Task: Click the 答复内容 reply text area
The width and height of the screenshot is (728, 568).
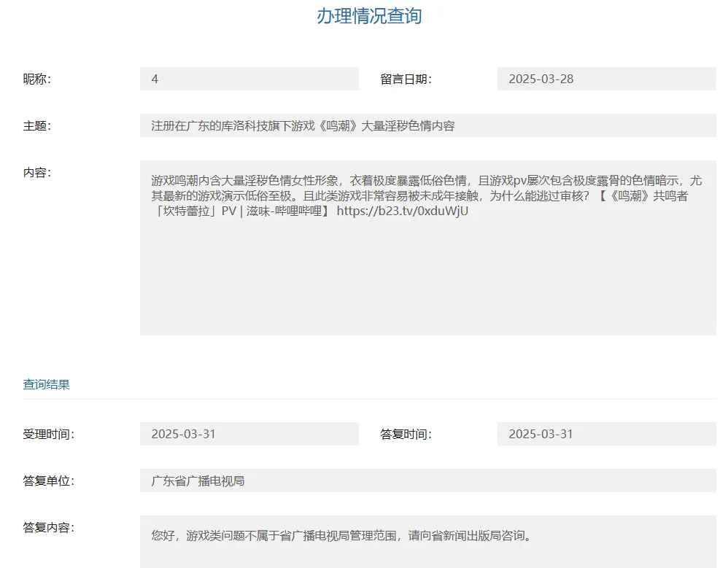Action: [428, 542]
